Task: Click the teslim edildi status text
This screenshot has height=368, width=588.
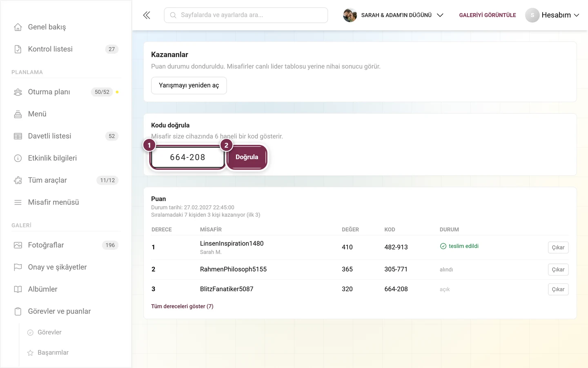Action: [463, 246]
